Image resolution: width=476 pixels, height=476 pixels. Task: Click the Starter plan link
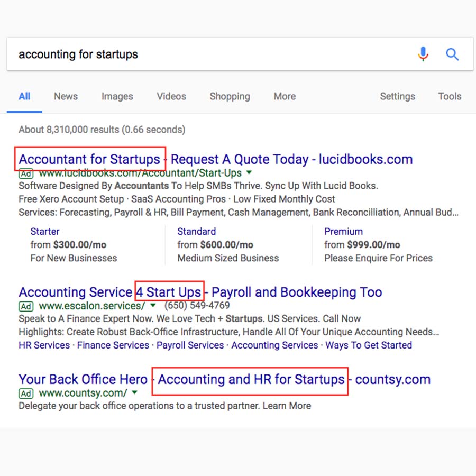[44, 231]
